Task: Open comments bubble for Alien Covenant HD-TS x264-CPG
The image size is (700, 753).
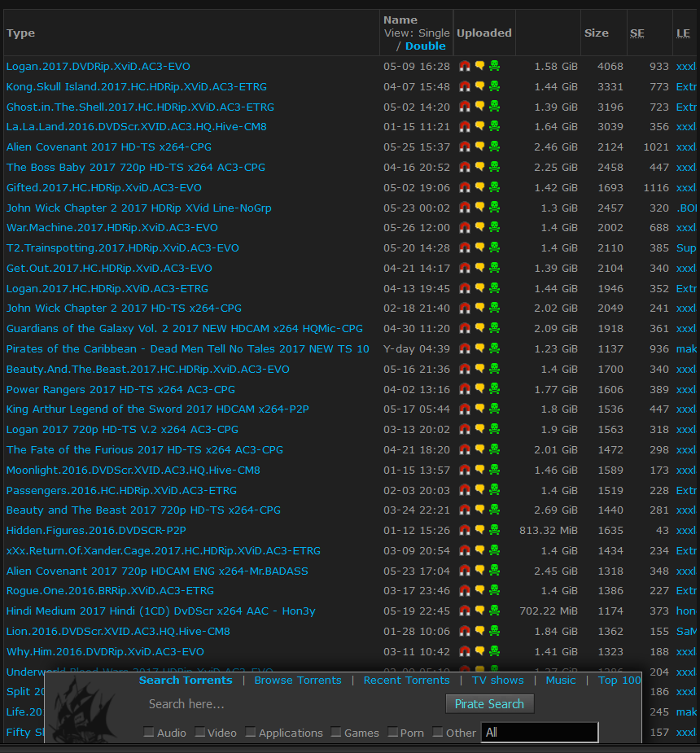Action: point(479,147)
